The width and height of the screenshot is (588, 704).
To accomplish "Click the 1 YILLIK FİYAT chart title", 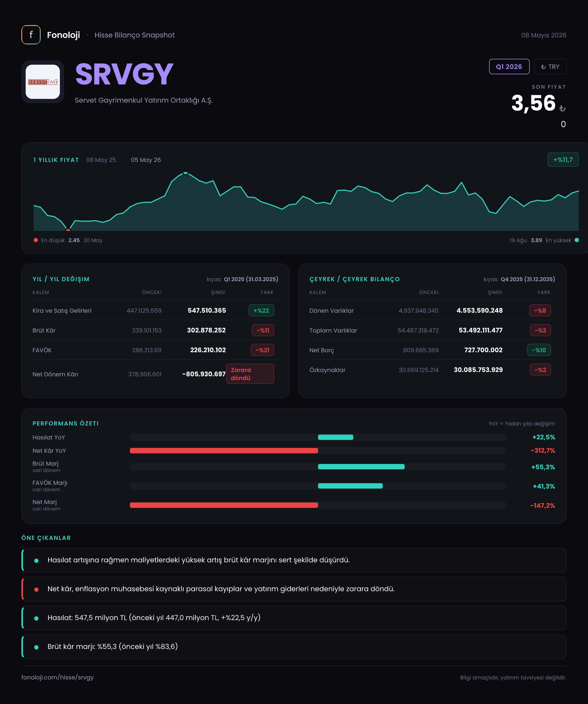I will tap(56, 160).
